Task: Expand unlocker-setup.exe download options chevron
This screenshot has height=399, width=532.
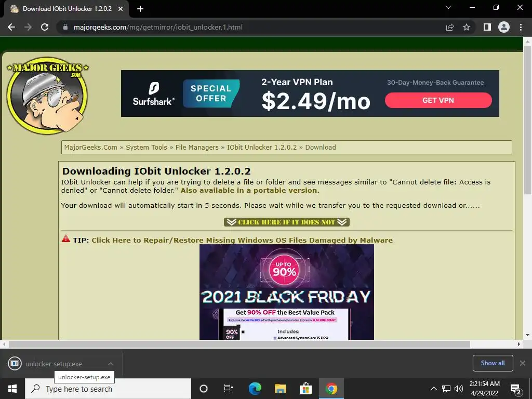Action: pyautogui.click(x=110, y=364)
